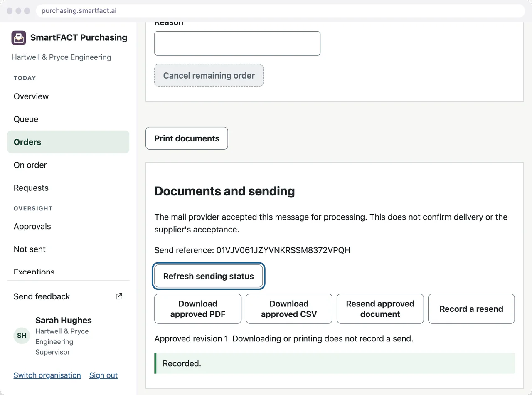Viewport: 532px width, 395px height.
Task: Click Hartwell & Pryce Engineering under the logo
Action: [62, 57]
